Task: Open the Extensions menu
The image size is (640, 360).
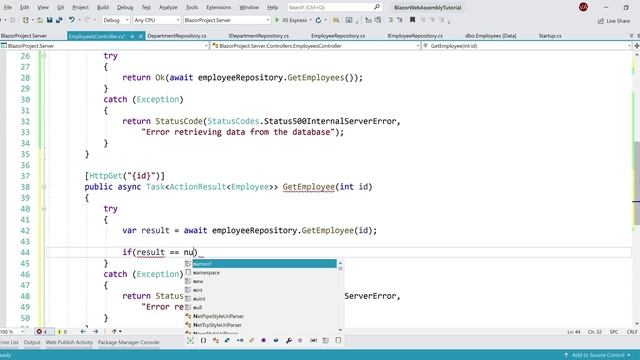Action: coord(218,7)
